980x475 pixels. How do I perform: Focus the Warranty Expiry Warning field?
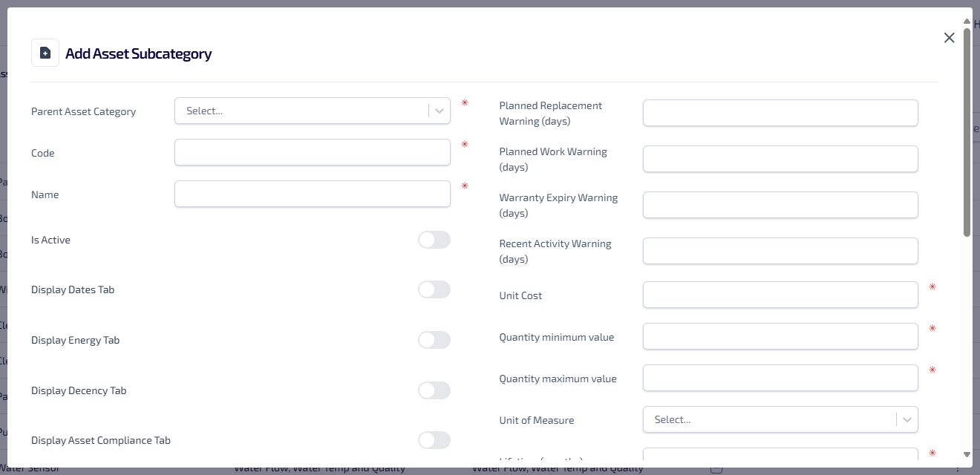[x=780, y=206]
